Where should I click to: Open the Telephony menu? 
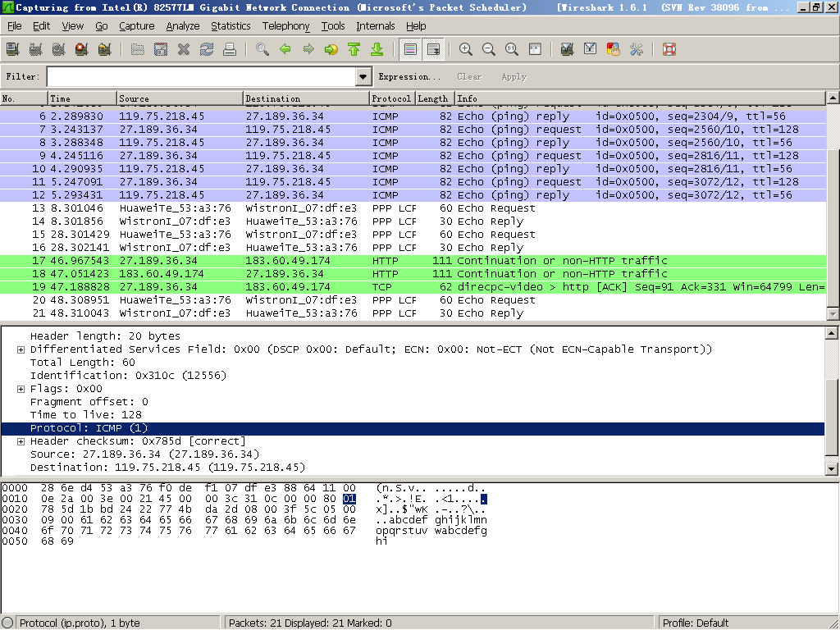[285, 26]
